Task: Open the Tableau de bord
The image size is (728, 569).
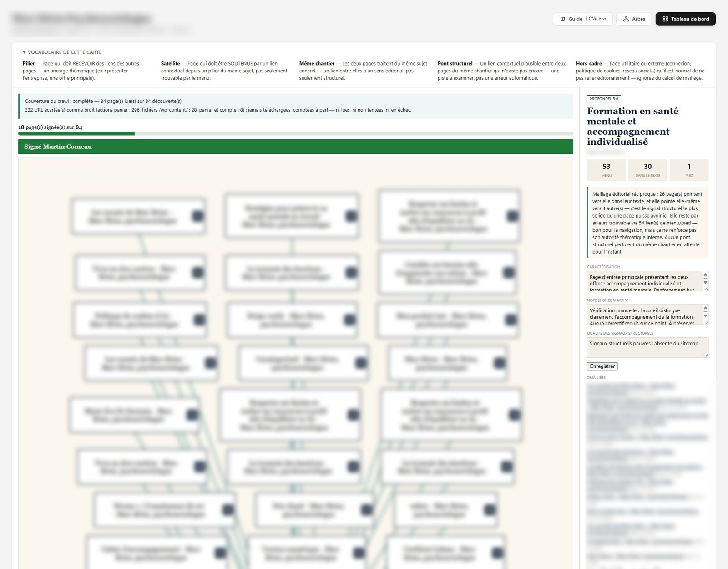Action: coord(685,19)
